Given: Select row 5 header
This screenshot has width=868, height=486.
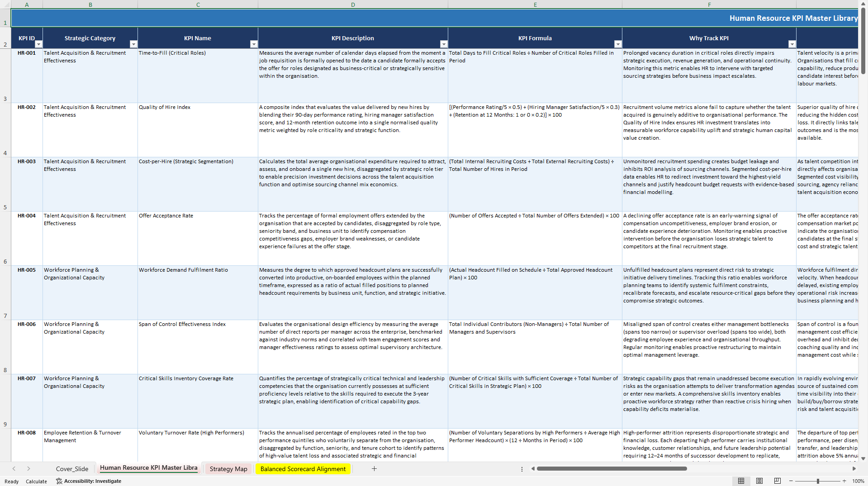Looking at the screenshot, I should [x=5, y=184].
